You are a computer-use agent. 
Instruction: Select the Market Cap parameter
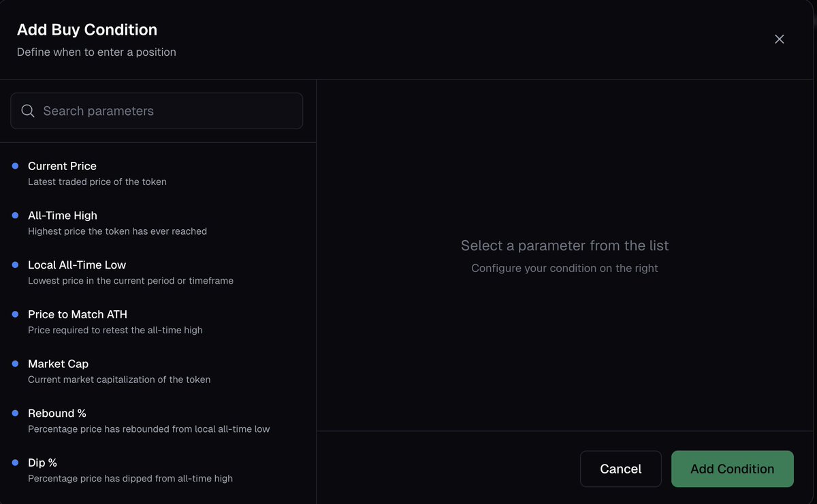coord(158,371)
